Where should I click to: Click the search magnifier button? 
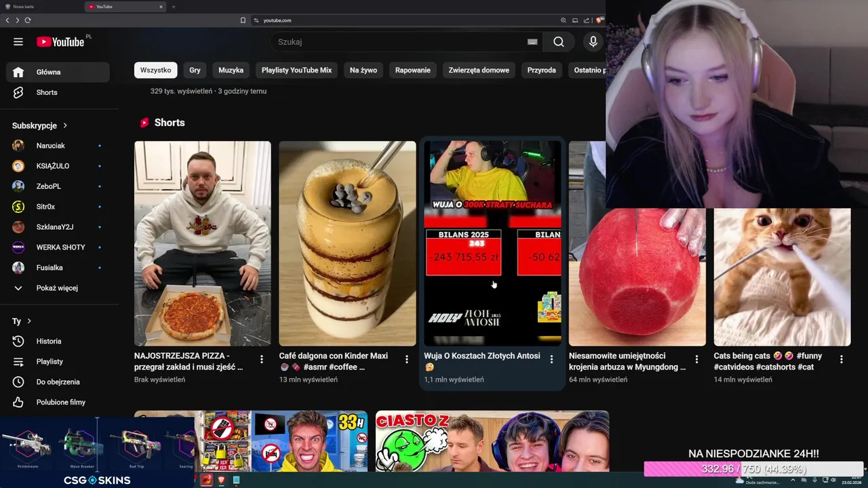(558, 42)
